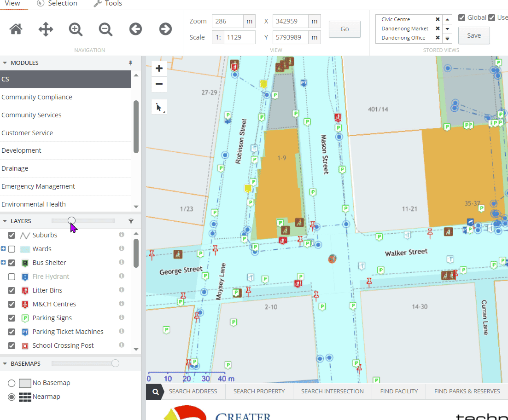The width and height of the screenshot is (508, 420).
Task: Uncheck the Suburbs layer checkbox
Action: pos(12,235)
